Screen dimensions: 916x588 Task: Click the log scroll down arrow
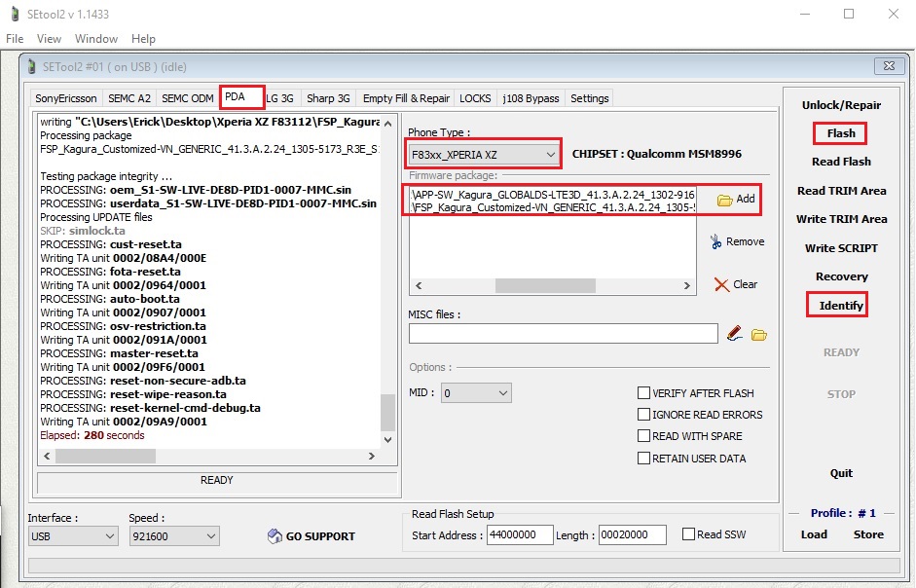point(387,440)
